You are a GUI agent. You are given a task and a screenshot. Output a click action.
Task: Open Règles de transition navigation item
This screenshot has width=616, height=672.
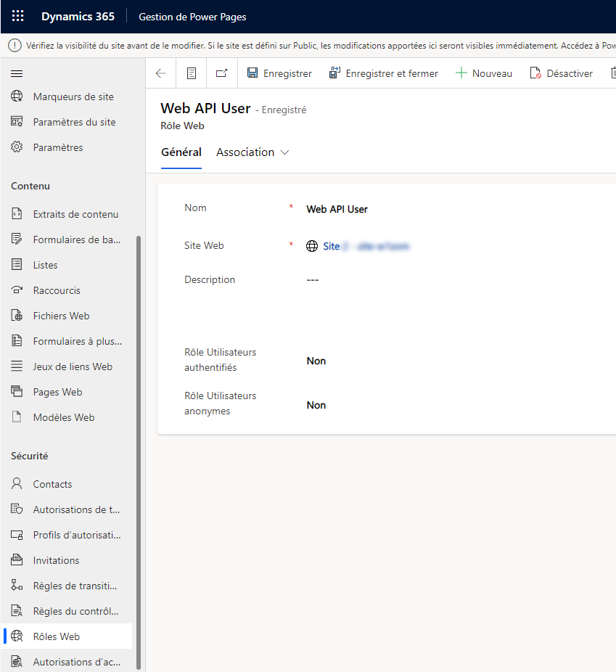[x=66, y=586]
